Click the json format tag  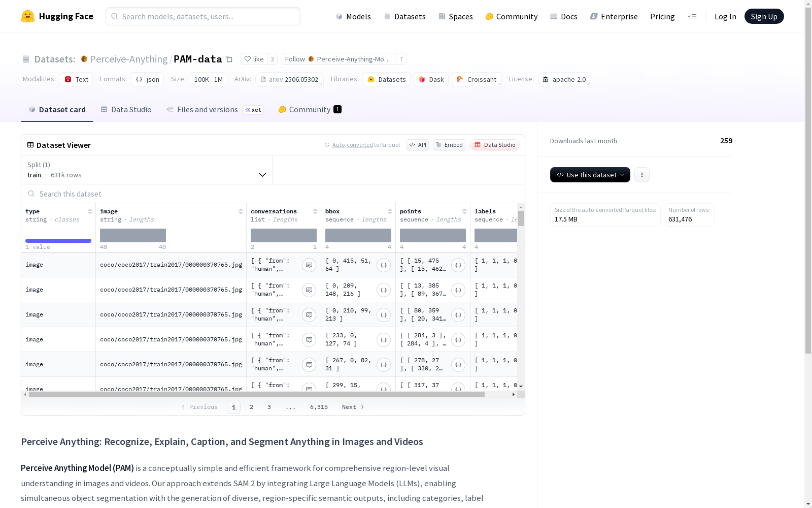tap(148, 79)
